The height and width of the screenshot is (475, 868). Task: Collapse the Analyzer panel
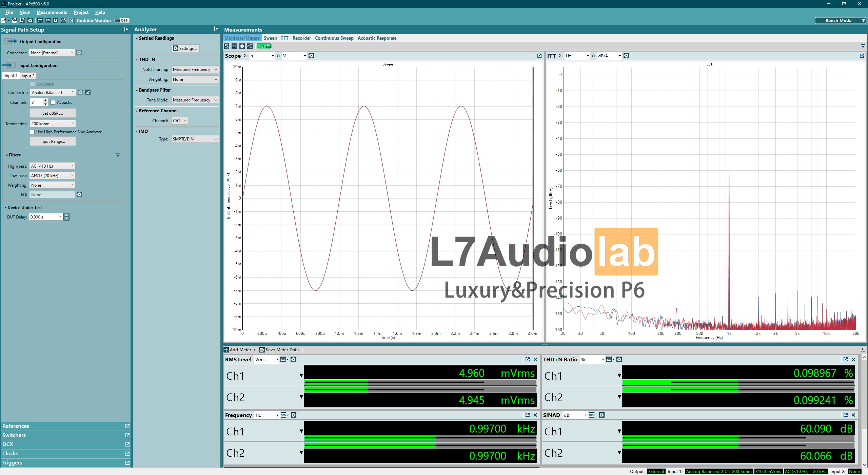[x=216, y=29]
